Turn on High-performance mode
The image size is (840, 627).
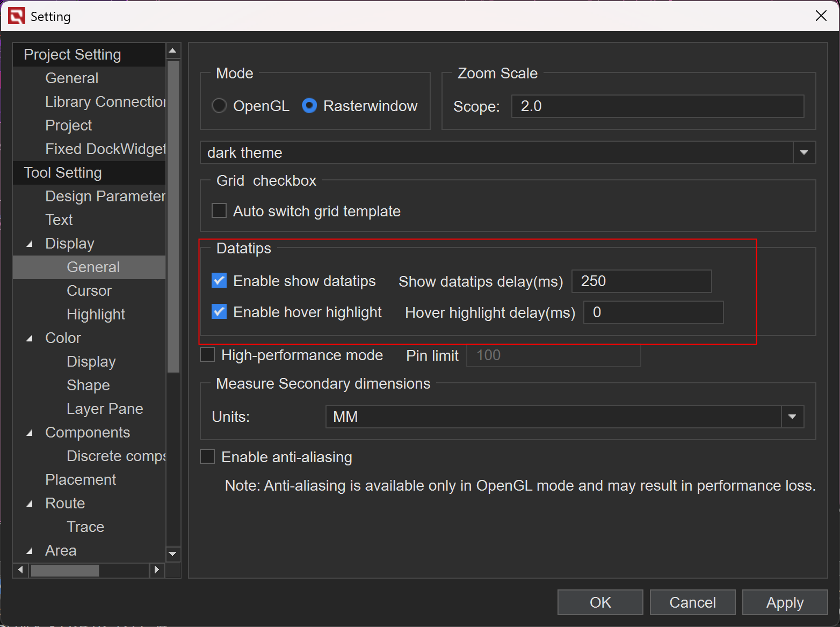[x=207, y=355]
